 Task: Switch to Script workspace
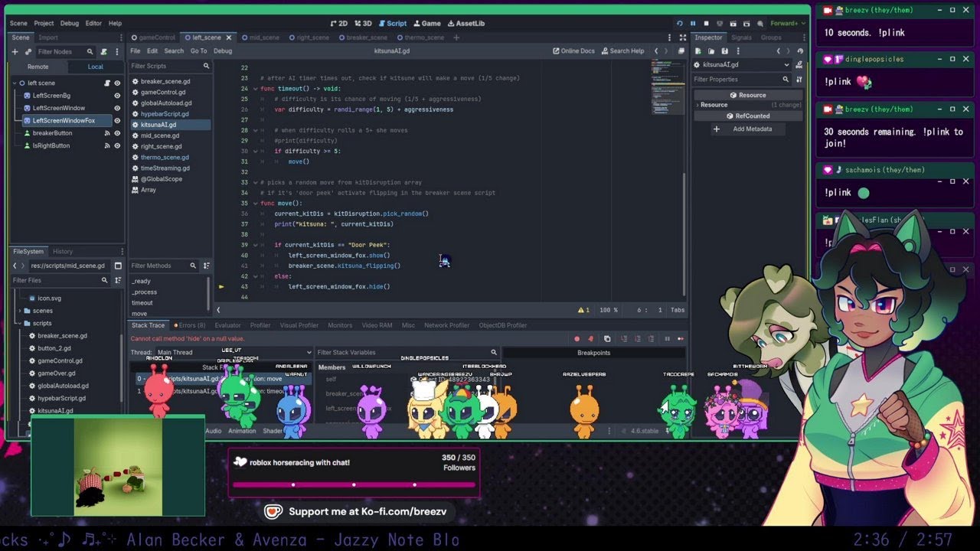click(x=393, y=23)
